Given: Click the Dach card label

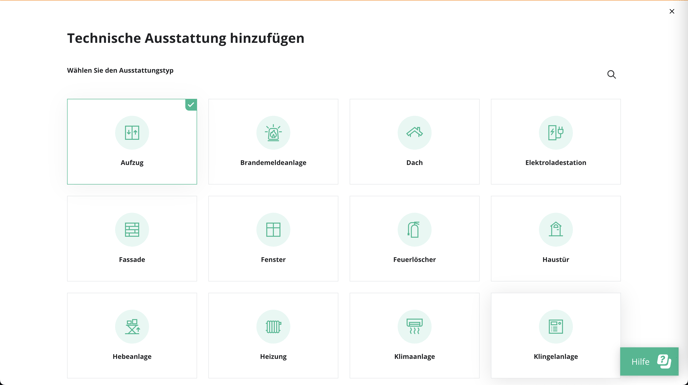Looking at the screenshot, I should (414, 162).
